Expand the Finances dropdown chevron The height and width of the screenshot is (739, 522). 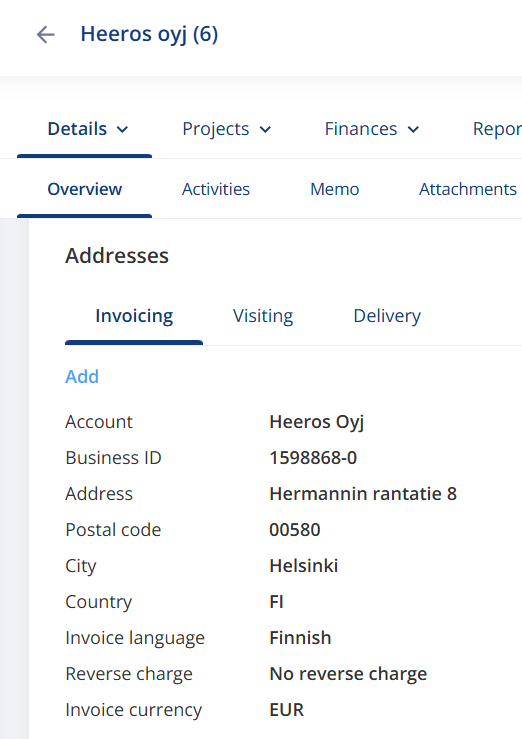(x=413, y=130)
